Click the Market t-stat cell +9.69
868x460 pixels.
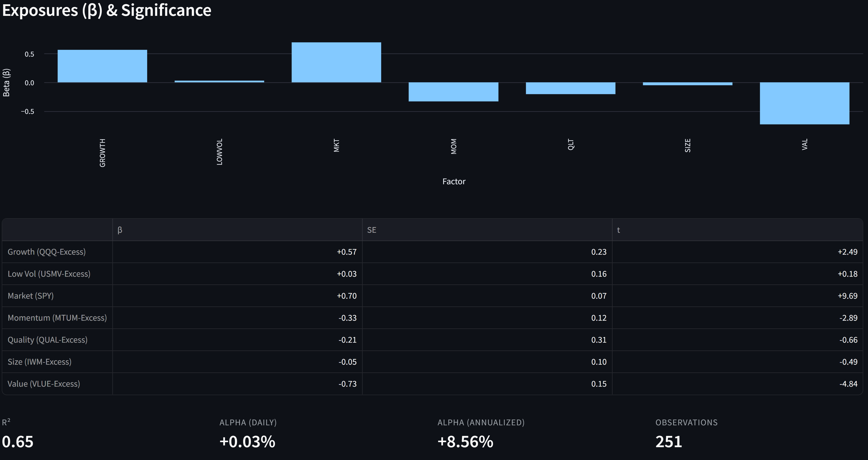tap(847, 296)
